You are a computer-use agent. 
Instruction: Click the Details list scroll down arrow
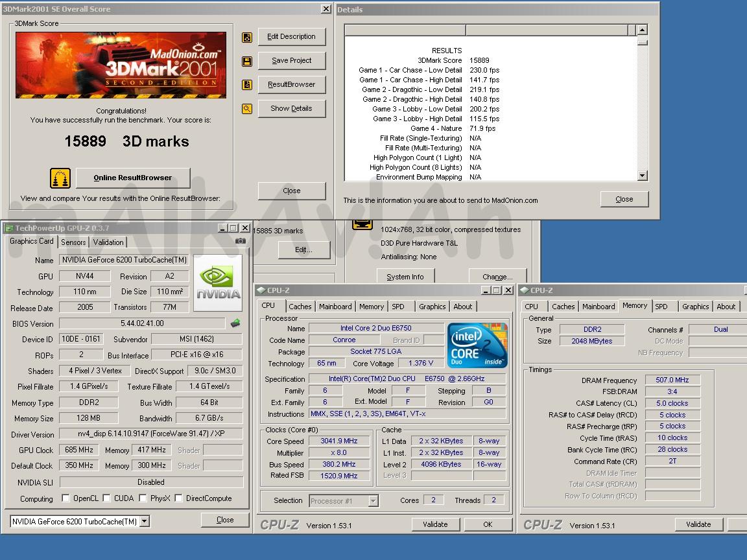pyautogui.click(x=642, y=176)
